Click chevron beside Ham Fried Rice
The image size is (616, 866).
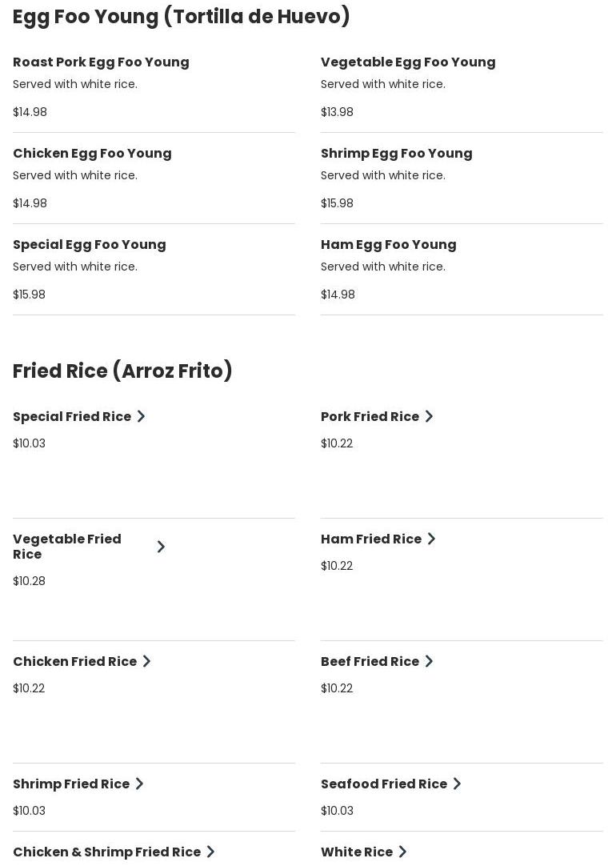431,539
